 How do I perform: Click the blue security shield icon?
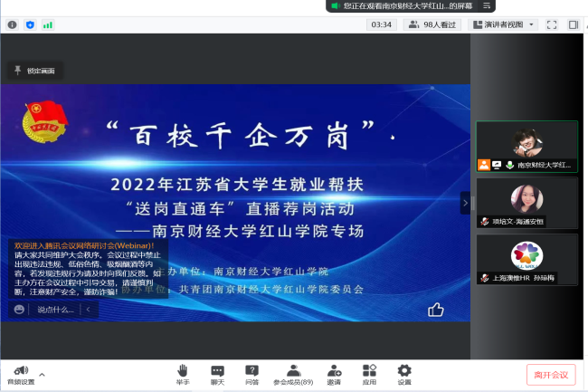click(x=30, y=24)
